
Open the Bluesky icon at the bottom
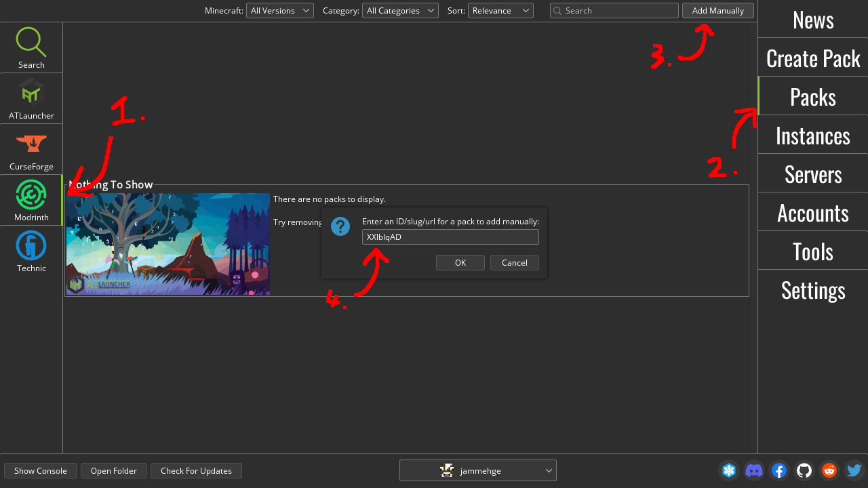coord(728,470)
